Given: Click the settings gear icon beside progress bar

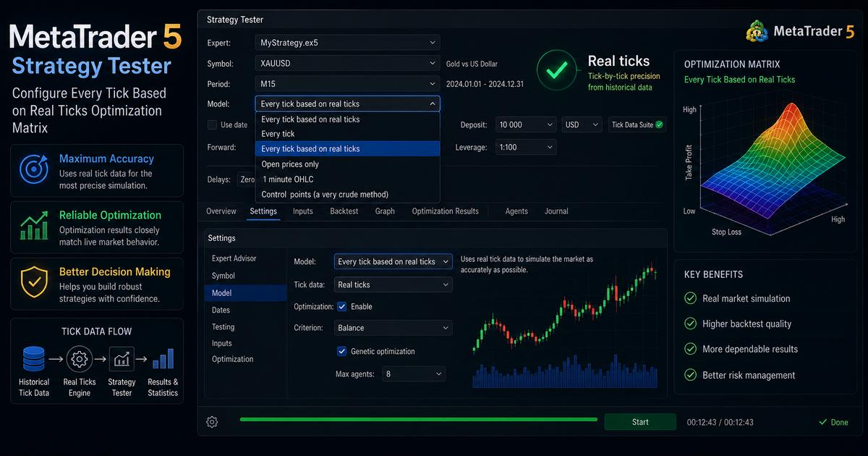Looking at the screenshot, I should tap(212, 422).
